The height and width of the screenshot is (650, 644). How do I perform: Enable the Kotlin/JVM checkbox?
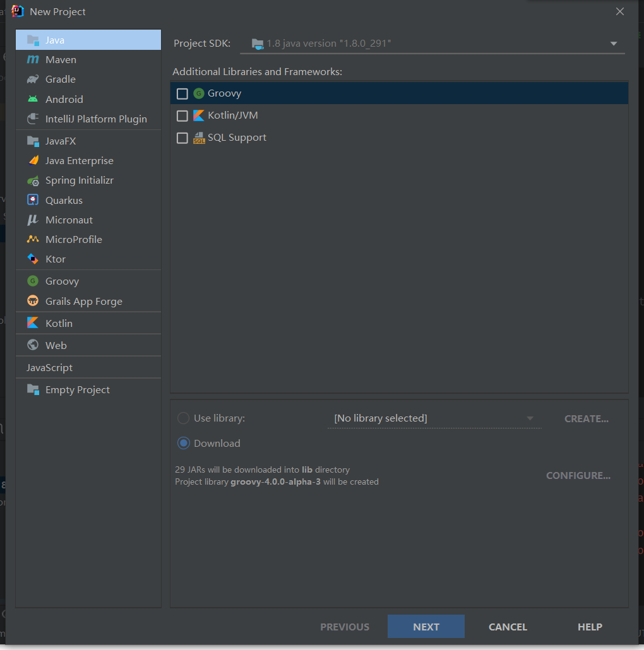[182, 115]
